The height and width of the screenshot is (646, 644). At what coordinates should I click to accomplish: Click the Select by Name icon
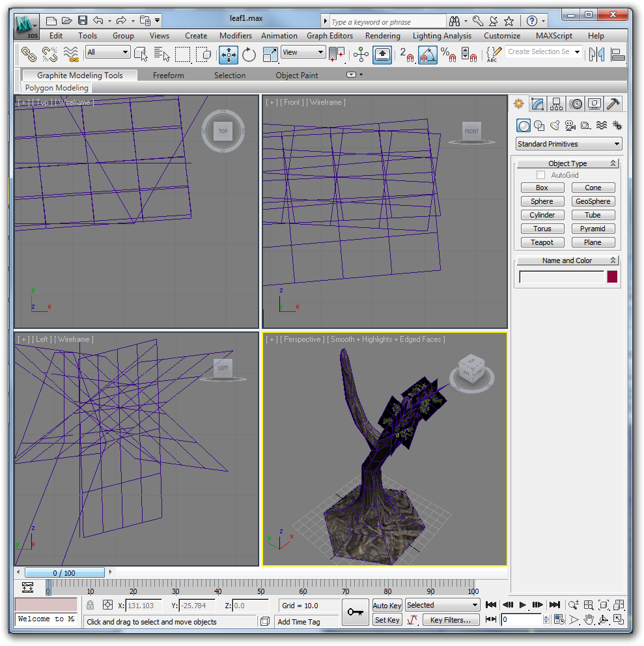tap(161, 55)
